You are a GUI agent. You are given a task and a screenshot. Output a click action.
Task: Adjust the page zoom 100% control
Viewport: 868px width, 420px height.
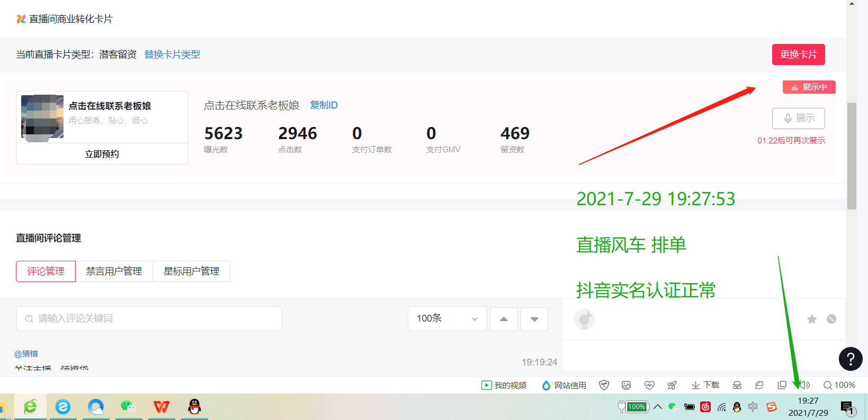point(839,385)
